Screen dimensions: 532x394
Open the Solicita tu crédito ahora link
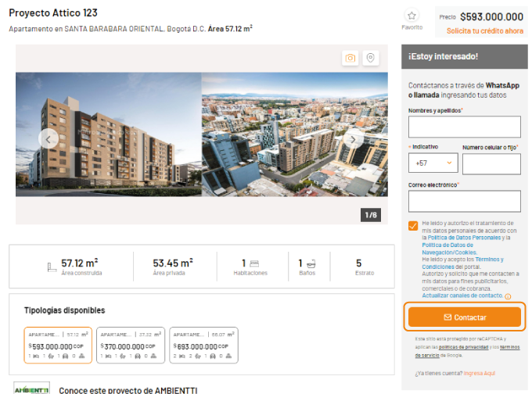[485, 30]
